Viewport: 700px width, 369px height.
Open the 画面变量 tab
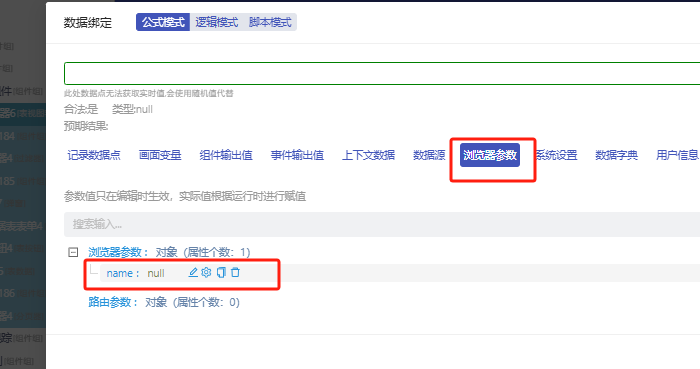pos(160,155)
